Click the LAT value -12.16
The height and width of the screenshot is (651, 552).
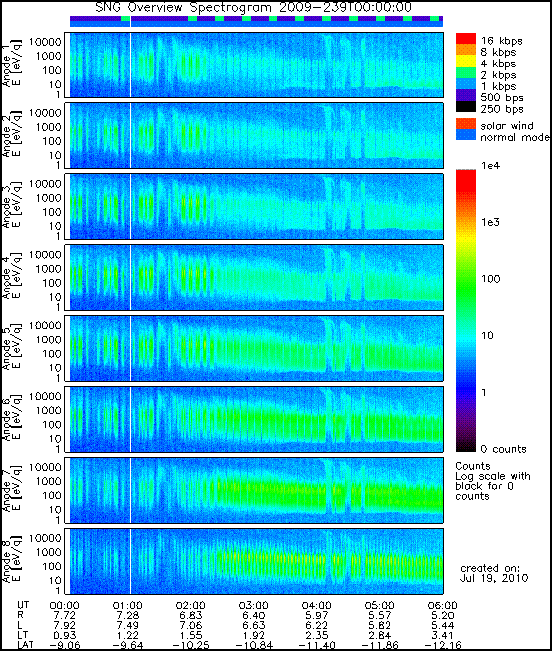pyautogui.click(x=442, y=646)
